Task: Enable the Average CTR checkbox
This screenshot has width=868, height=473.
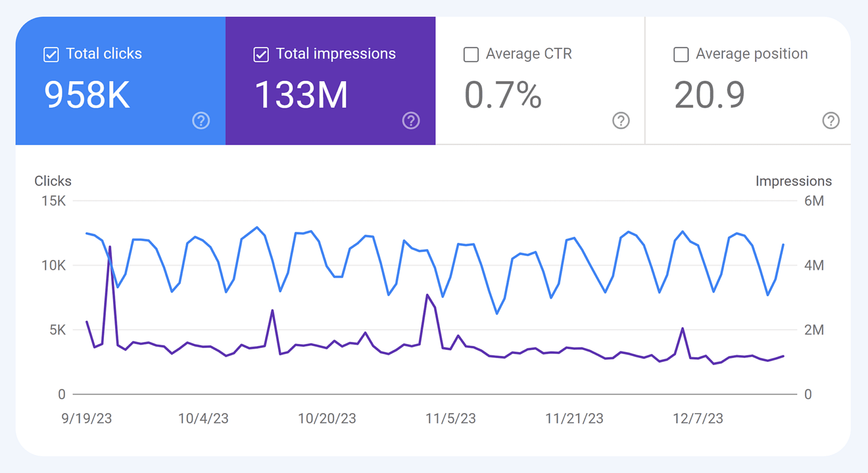Action: [x=470, y=54]
